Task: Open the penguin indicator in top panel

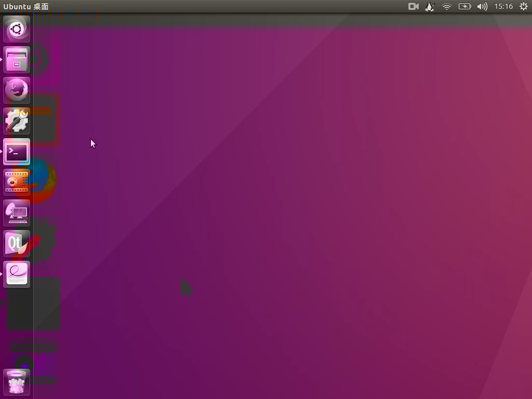Action: click(x=430, y=6)
